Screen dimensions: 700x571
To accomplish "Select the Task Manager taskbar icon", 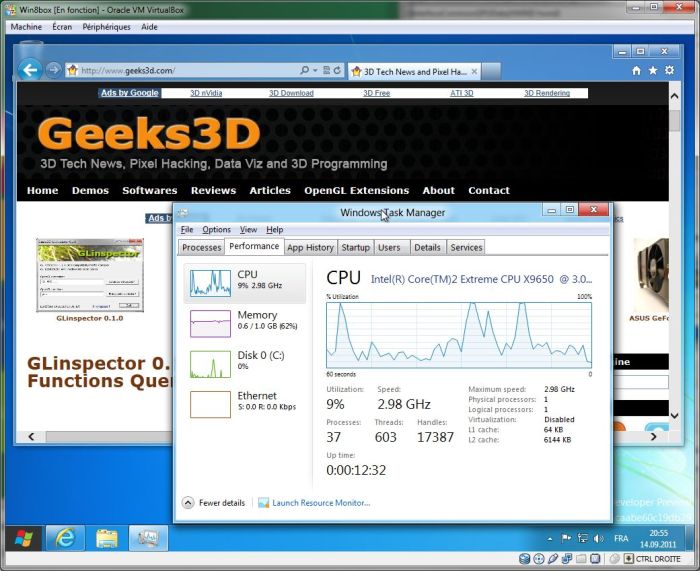I will coord(148,538).
